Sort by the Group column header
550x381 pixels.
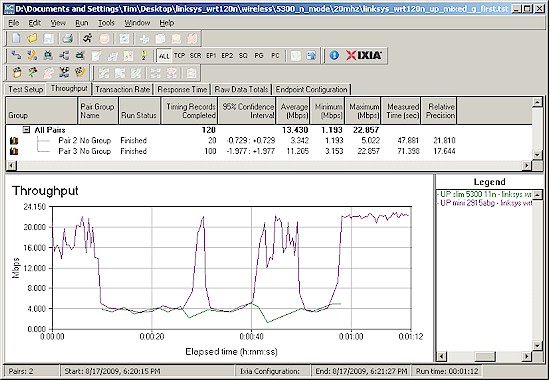tap(41, 111)
